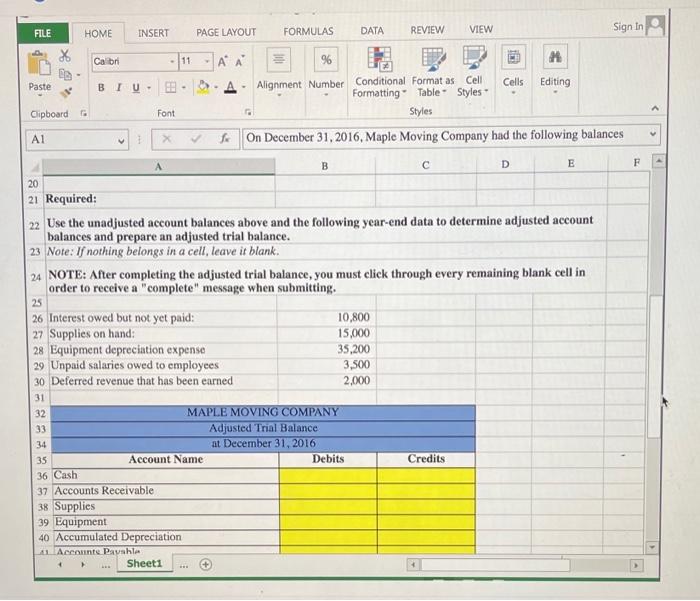This screenshot has width=700, height=601.
Task: Collapse the ribbon with caret
Action: (x=655, y=109)
